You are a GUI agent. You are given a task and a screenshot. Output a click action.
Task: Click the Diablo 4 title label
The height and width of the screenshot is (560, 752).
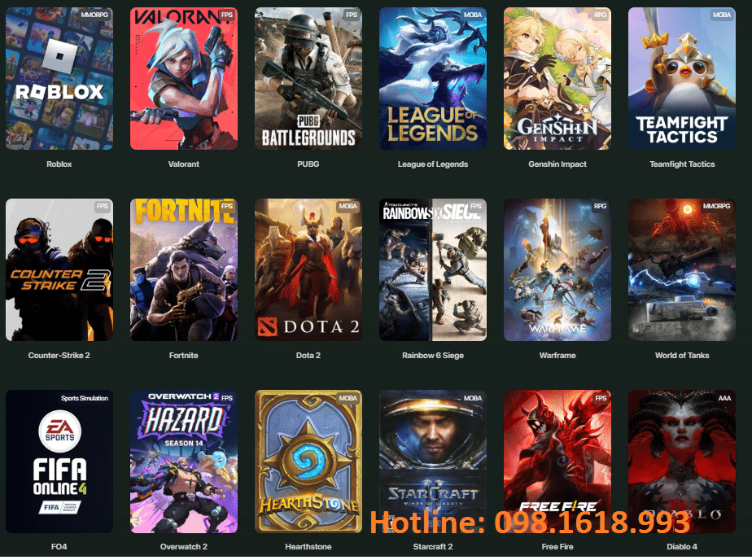pos(682,547)
